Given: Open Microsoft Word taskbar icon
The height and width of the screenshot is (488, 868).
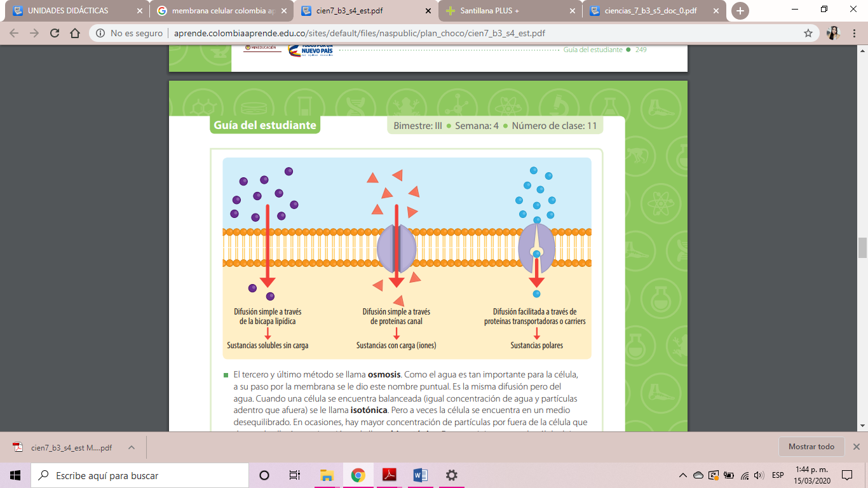Looking at the screenshot, I should tap(420, 475).
